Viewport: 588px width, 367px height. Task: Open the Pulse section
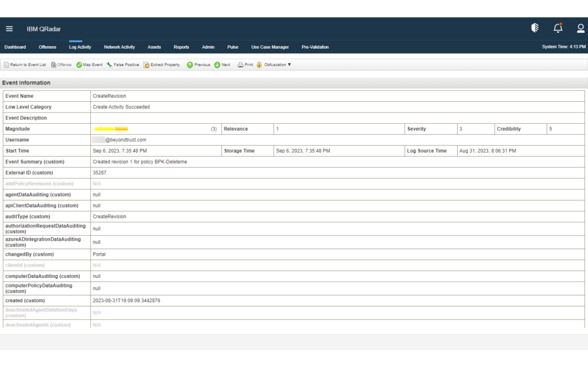(233, 47)
